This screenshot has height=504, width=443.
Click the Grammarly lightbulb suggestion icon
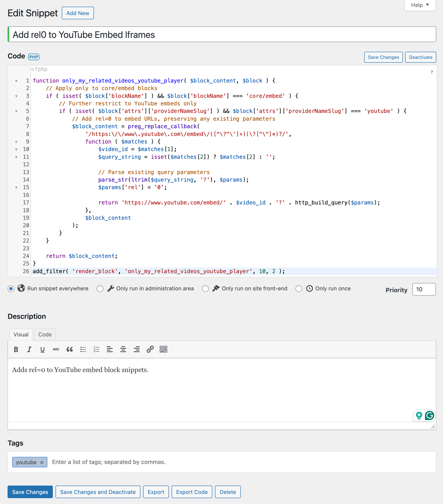pos(419,415)
